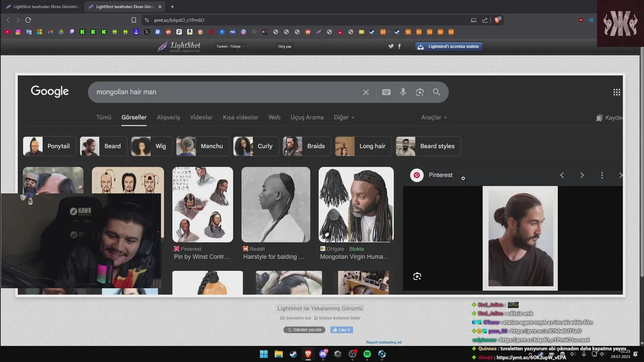644x362 pixels.
Task: Reload the page with refresh icon
Action: tap(28, 20)
